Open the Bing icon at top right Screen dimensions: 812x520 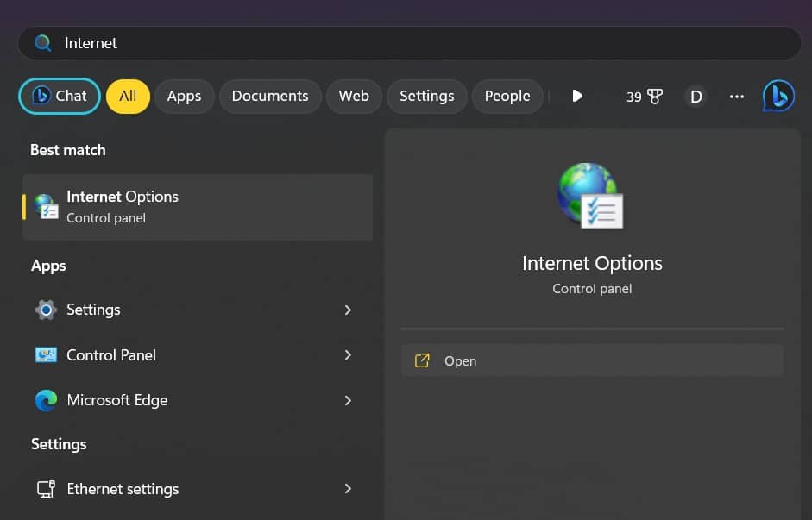pos(777,96)
